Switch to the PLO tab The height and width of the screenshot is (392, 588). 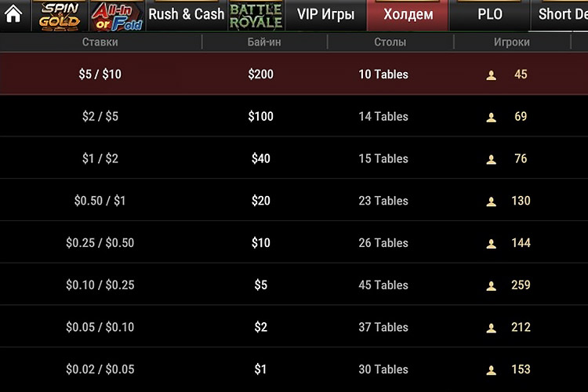tap(490, 15)
